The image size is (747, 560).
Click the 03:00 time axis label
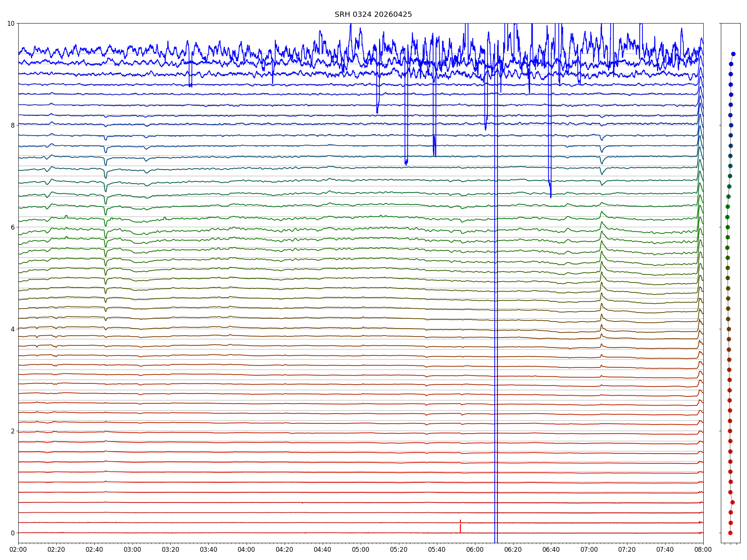(x=133, y=550)
